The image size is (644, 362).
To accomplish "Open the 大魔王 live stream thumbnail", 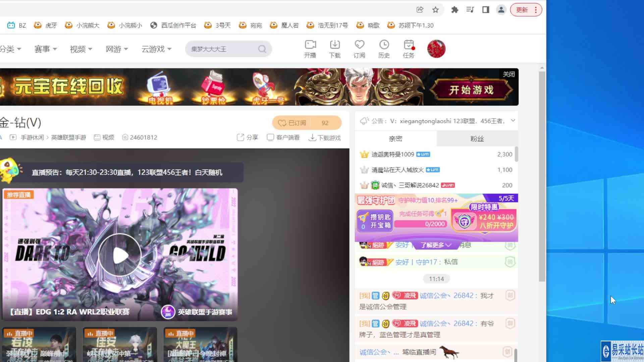I will pos(200,345).
